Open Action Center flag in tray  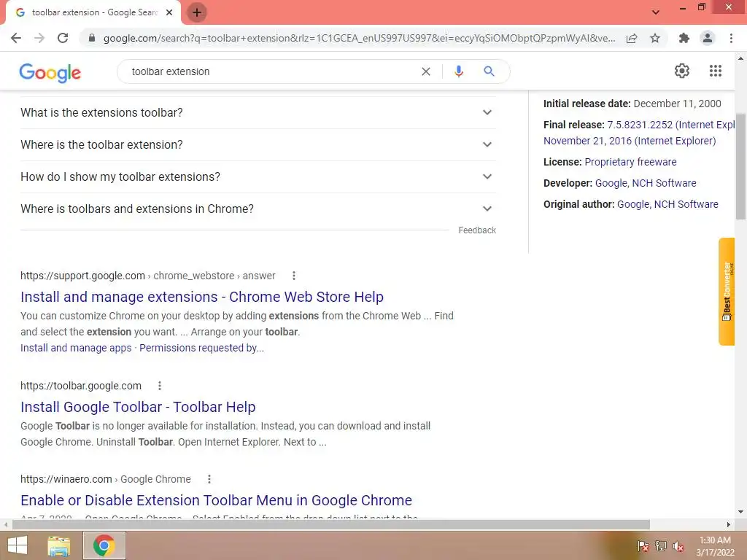tap(643, 546)
